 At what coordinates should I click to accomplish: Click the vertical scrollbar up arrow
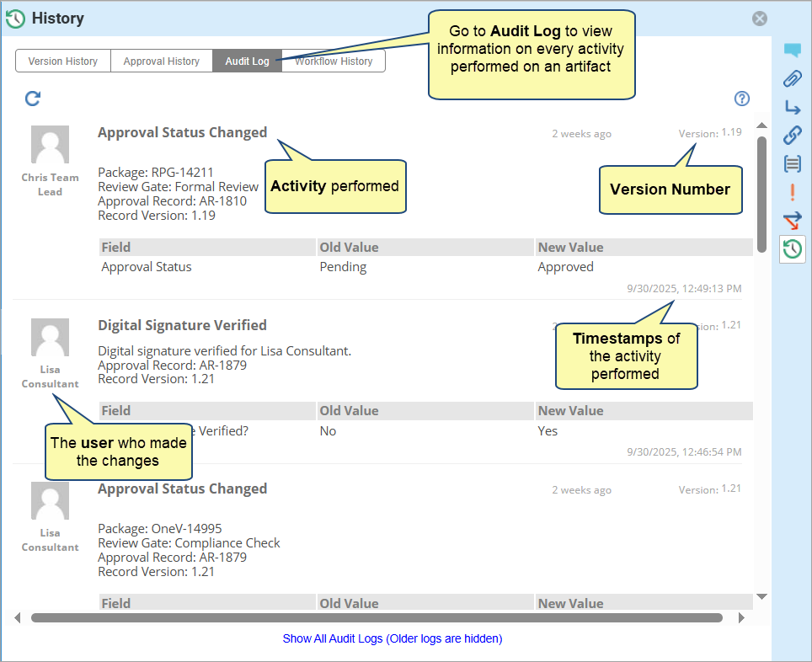[761, 126]
